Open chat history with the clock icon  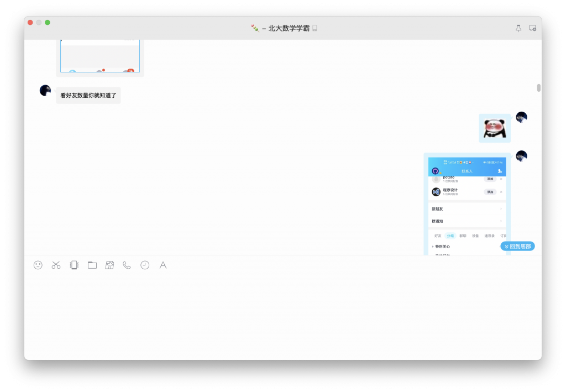144,265
